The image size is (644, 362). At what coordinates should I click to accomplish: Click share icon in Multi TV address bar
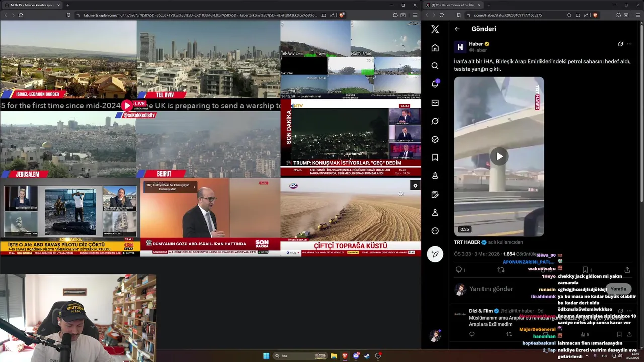pyautogui.click(x=333, y=15)
